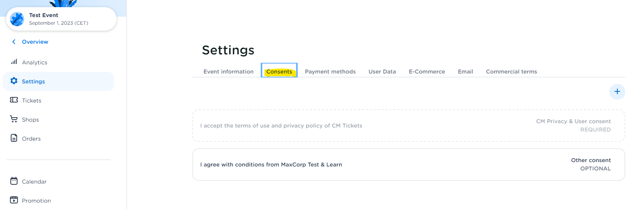
Task: Click the CM Tickets privacy policy consent
Action: tap(408, 126)
